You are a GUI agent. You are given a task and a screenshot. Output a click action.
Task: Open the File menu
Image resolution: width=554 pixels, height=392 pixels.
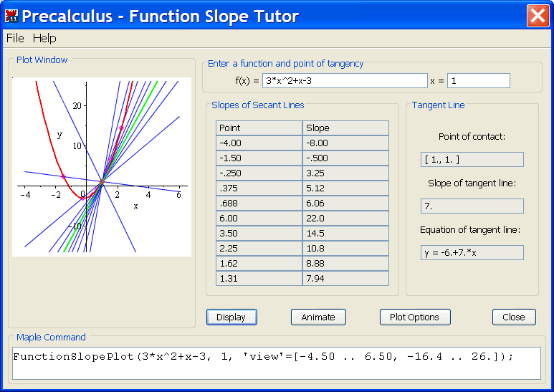[15, 38]
